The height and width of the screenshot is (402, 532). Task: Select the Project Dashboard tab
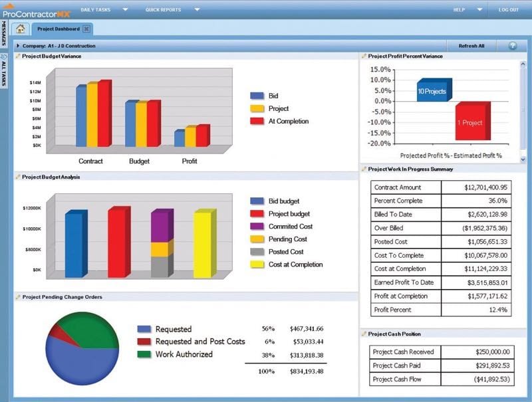coord(60,29)
